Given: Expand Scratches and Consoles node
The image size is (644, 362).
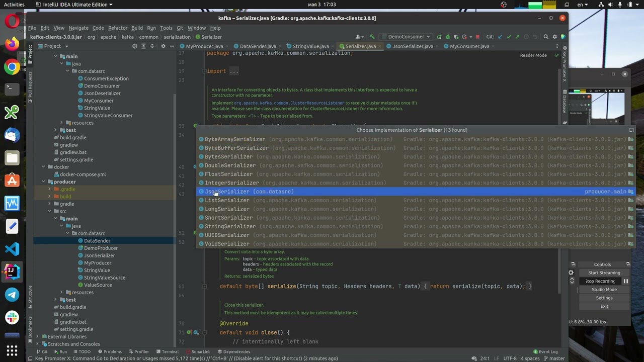Looking at the screenshot, I should tap(37, 344).
